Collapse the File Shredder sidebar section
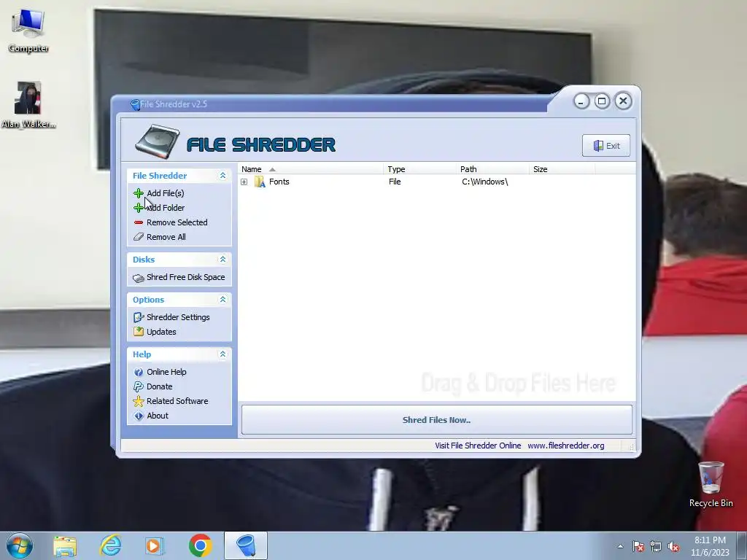Image resolution: width=747 pixels, height=560 pixels. tap(222, 176)
